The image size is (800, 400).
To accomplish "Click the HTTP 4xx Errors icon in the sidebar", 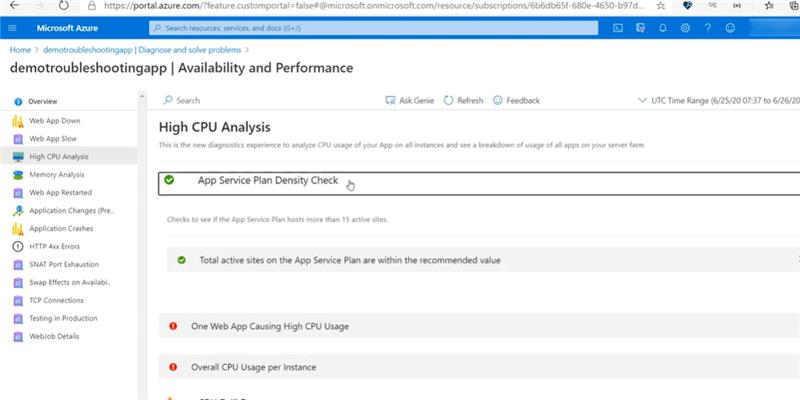I will click(x=18, y=246).
